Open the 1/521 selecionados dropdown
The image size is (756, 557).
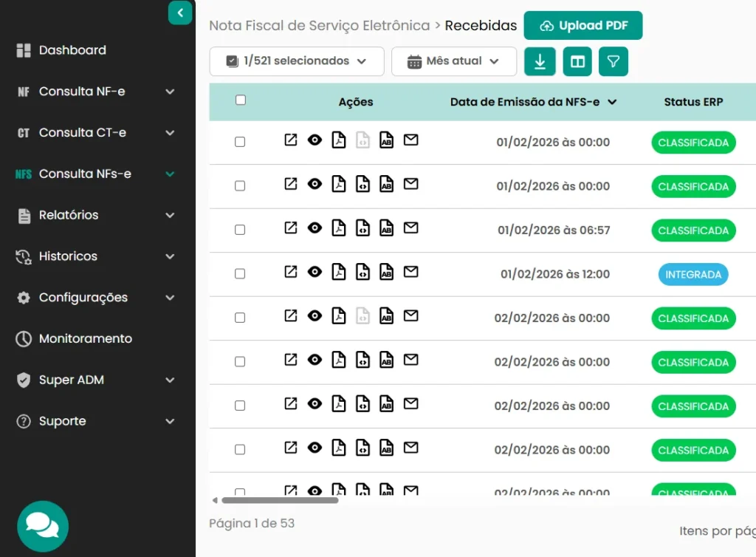pos(297,61)
